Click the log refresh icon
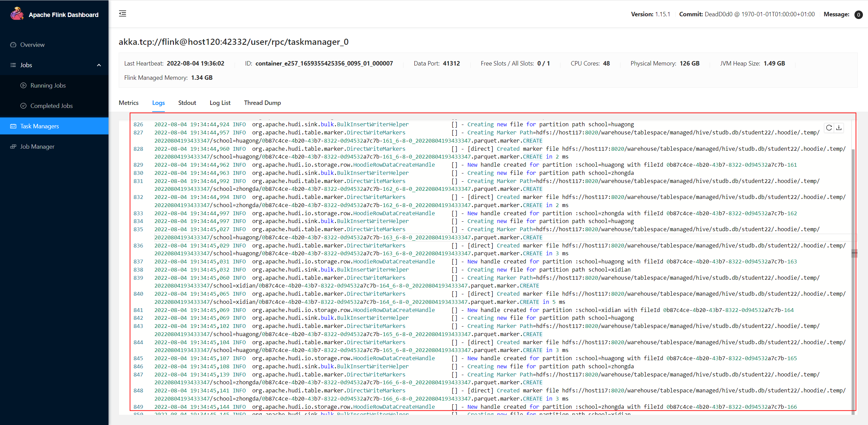The width and height of the screenshot is (868, 425). (829, 128)
